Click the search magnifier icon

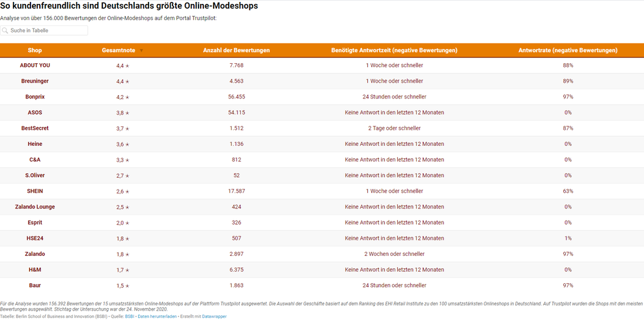coord(5,31)
